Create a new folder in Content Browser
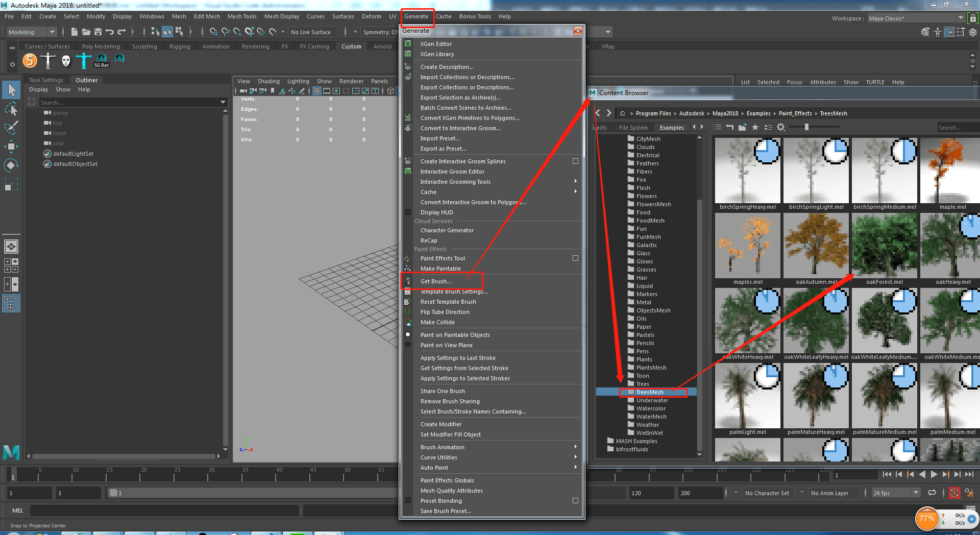The height and width of the screenshot is (535, 980). coord(743,127)
